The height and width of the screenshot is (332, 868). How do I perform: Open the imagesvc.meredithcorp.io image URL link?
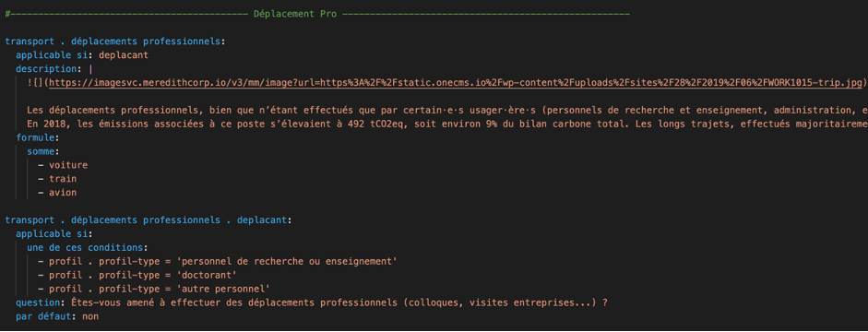tap(455, 82)
